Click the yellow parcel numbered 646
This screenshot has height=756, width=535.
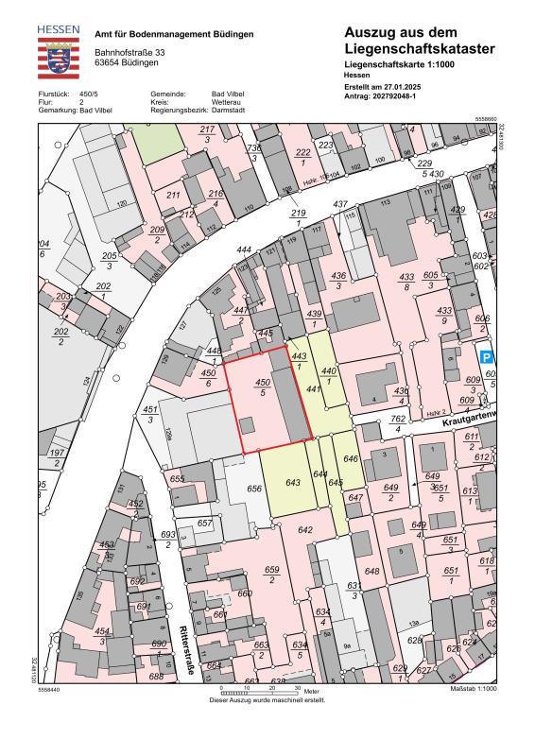point(350,459)
